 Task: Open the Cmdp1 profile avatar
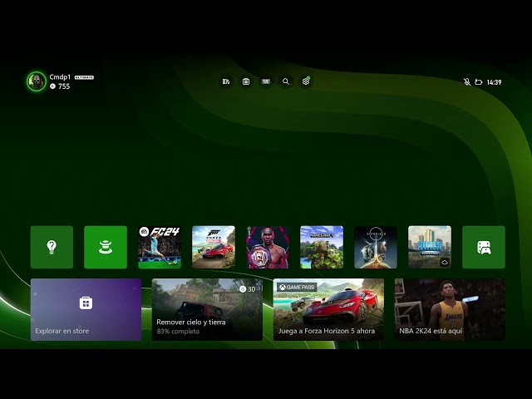[x=37, y=81]
